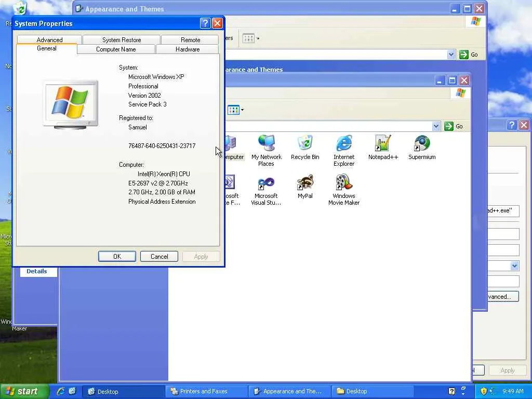Open the Advanced tab in System Properties

pyautogui.click(x=49, y=39)
